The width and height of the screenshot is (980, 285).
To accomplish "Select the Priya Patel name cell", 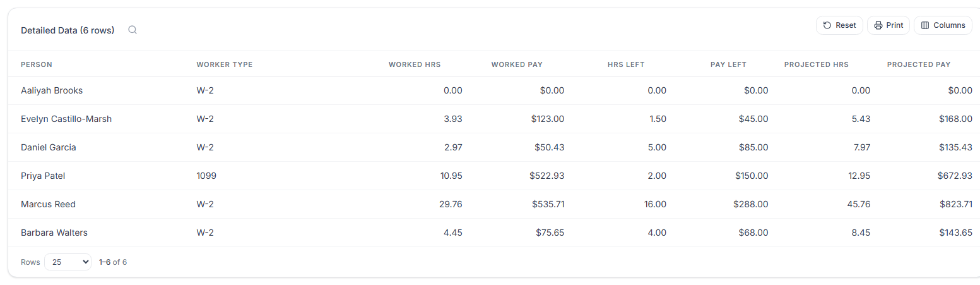I will point(43,176).
